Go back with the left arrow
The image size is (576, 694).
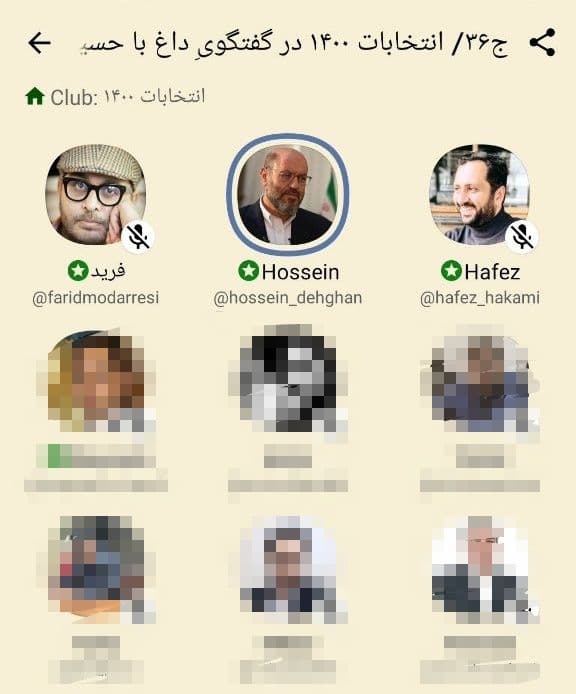(x=39, y=43)
